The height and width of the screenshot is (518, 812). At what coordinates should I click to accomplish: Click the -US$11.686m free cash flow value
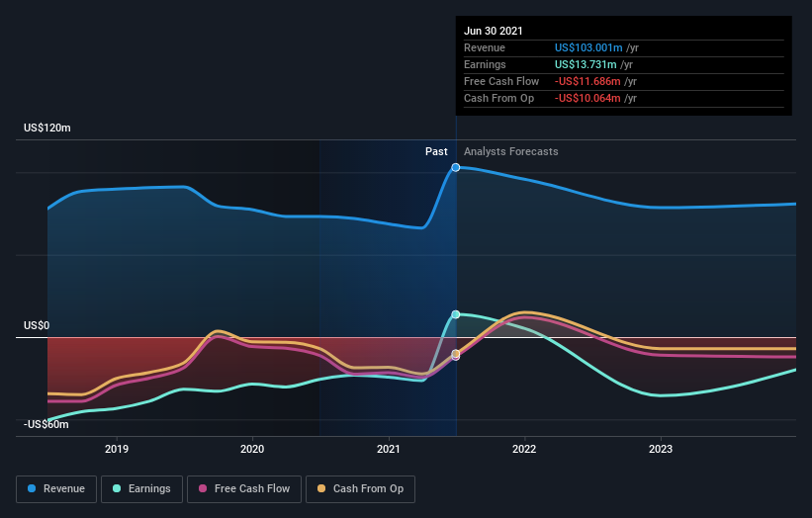pos(587,81)
